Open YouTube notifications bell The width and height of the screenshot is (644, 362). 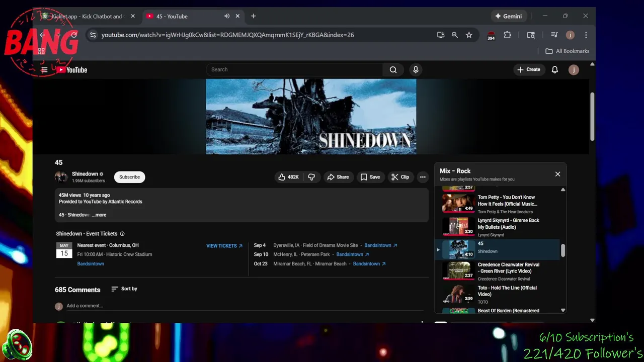(x=554, y=69)
